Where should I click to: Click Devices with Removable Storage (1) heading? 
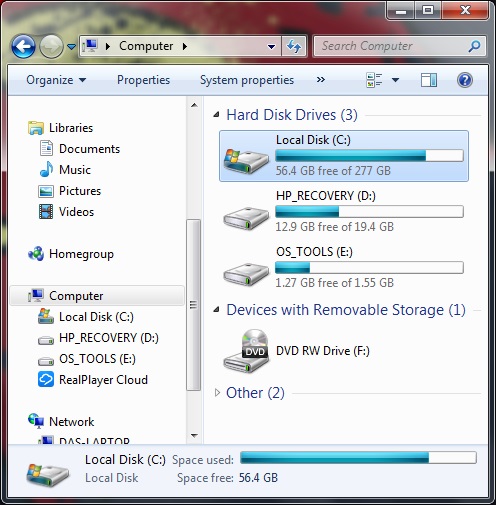346,310
